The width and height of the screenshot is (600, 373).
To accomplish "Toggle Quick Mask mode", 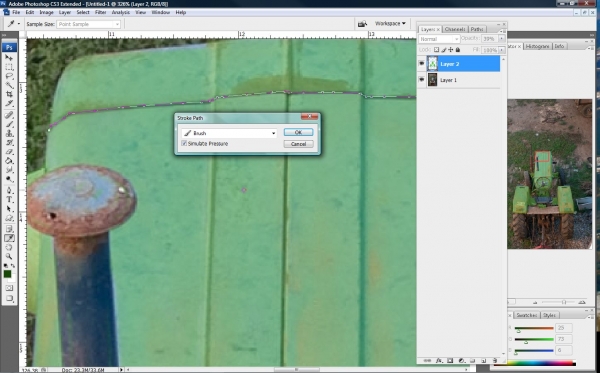I will [x=9, y=288].
